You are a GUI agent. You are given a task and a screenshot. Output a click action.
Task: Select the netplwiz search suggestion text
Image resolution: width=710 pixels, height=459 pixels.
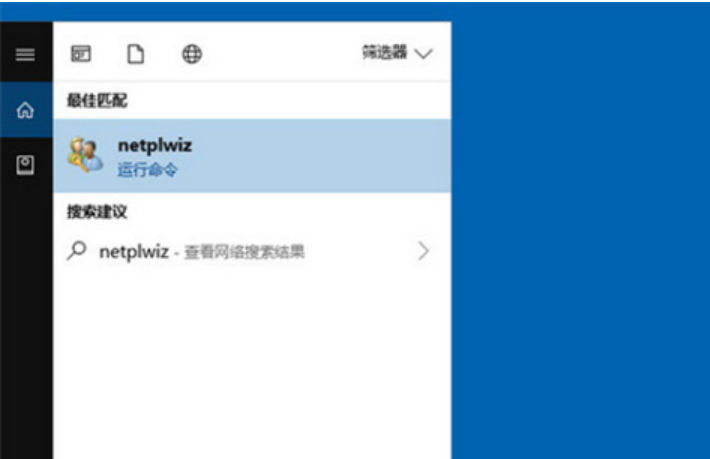point(134,251)
